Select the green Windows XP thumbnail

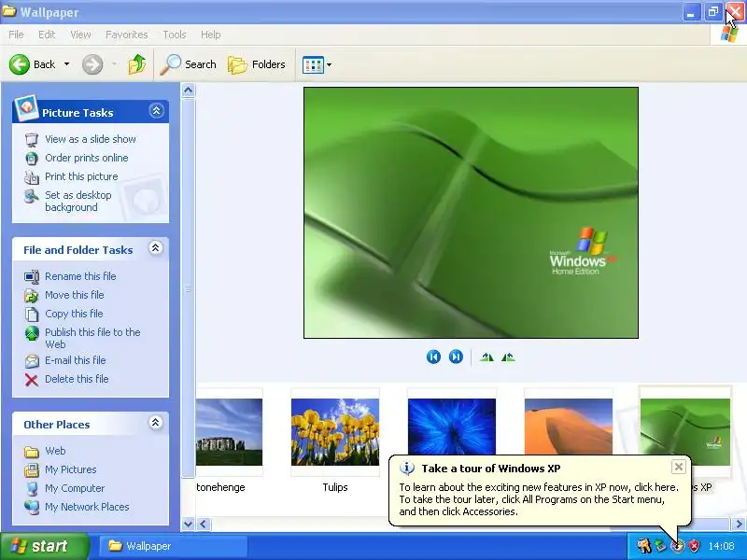pos(685,432)
